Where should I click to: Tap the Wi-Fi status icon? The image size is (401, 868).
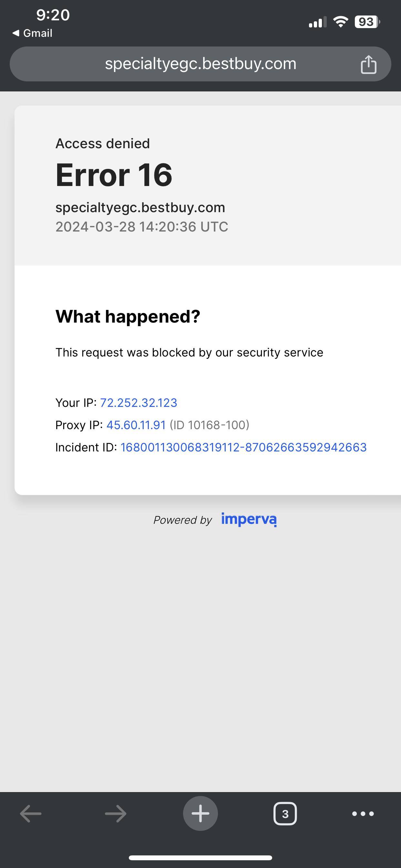pos(340,22)
